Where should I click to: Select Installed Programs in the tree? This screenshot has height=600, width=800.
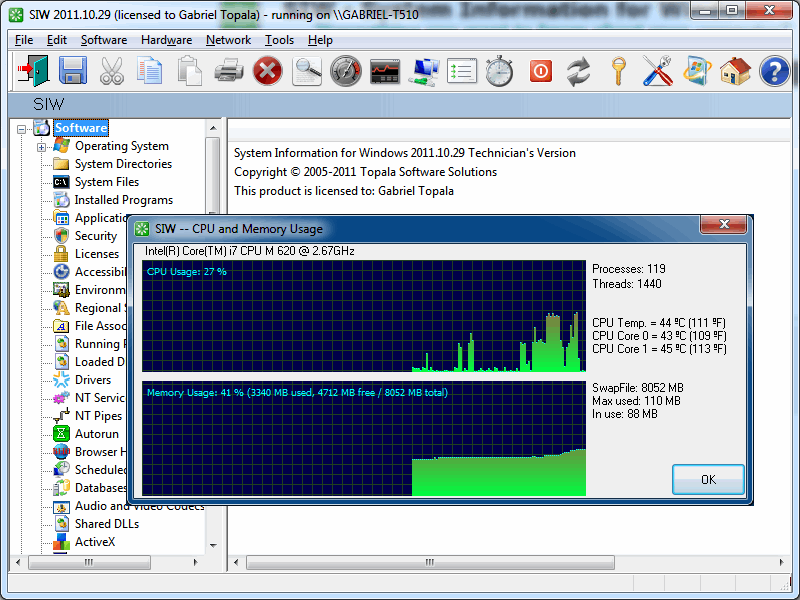(123, 200)
